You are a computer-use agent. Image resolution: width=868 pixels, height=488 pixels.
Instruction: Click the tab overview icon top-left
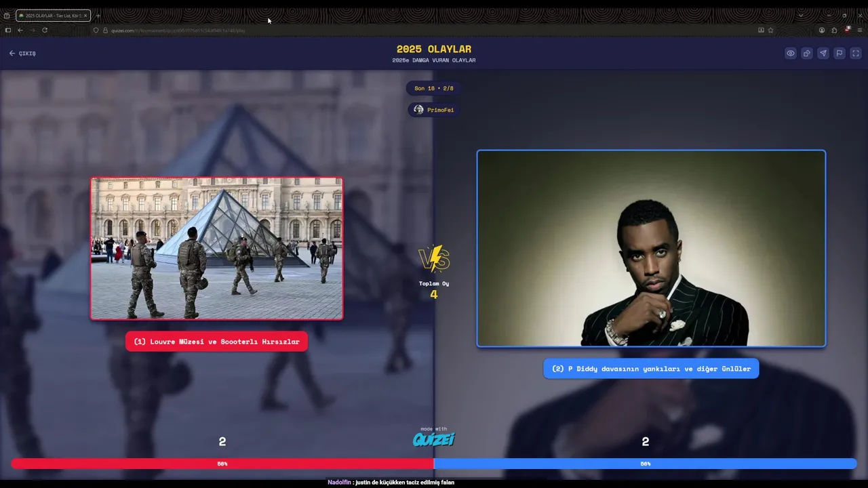tap(7, 16)
